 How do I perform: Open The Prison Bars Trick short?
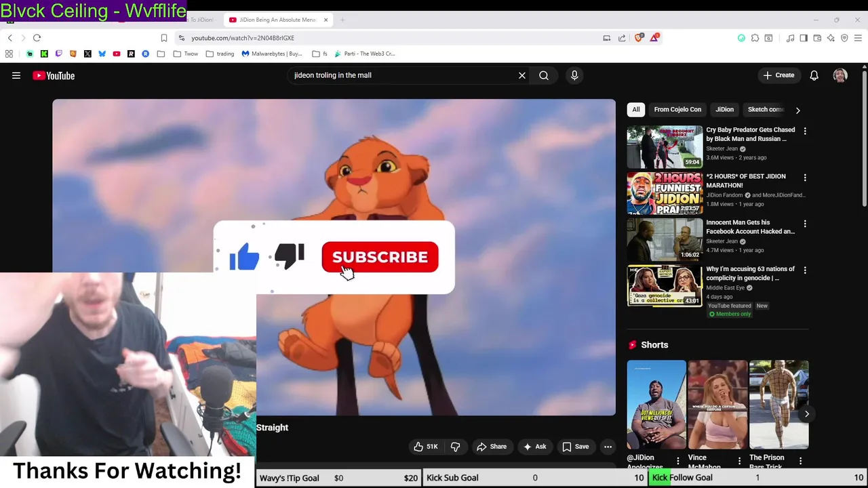(x=778, y=405)
